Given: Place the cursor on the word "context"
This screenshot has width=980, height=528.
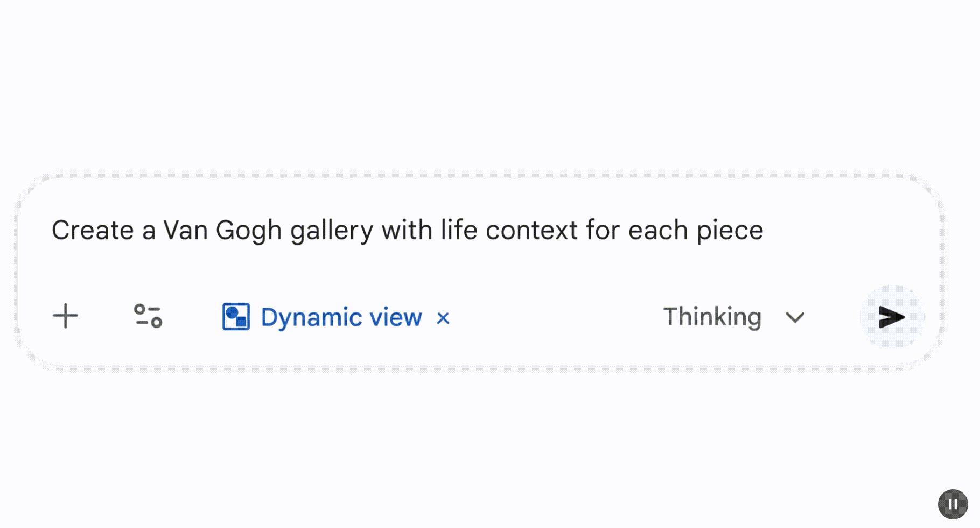Looking at the screenshot, I should 532,231.
